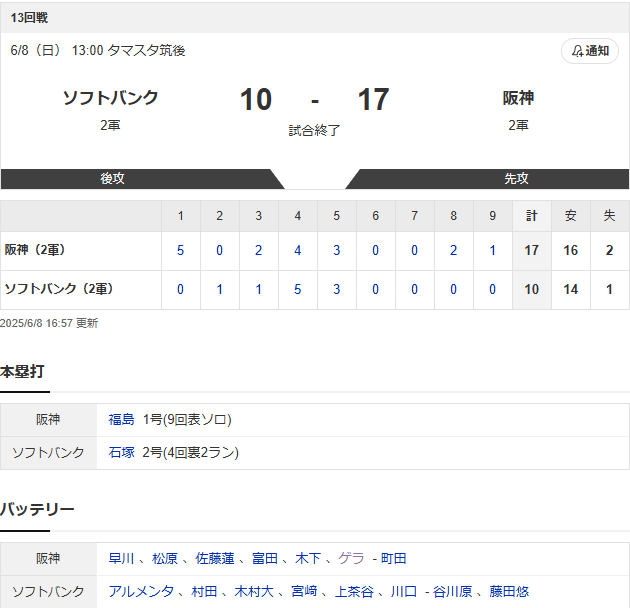Open ソフトバンク 5th inning score 3
The image size is (630, 608).
[x=336, y=289]
